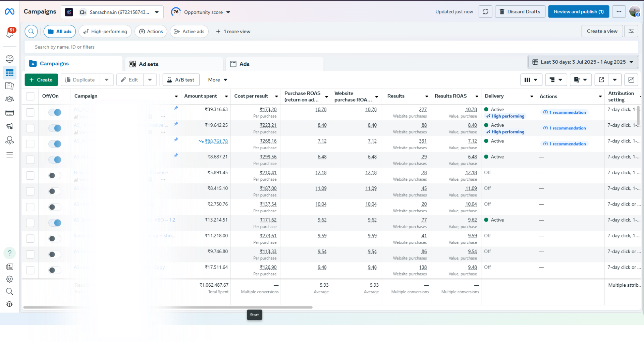Click the bug report icon
644x346 pixels.
pos(10,304)
